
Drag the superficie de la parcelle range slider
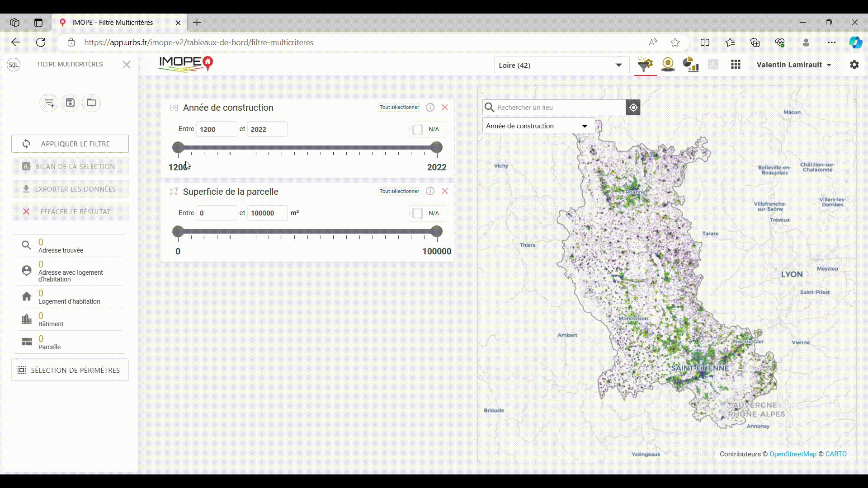[x=178, y=232]
